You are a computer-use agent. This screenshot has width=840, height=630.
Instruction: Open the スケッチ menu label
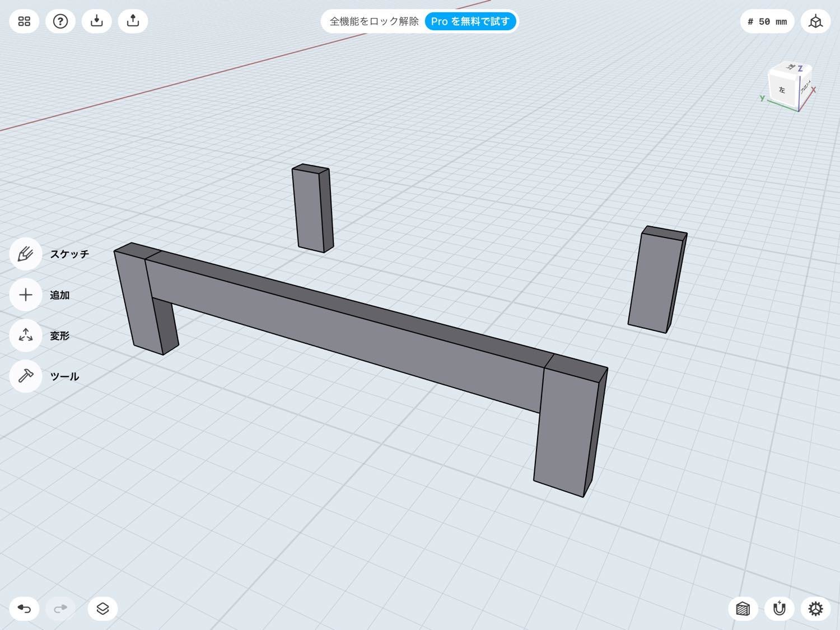[69, 254]
